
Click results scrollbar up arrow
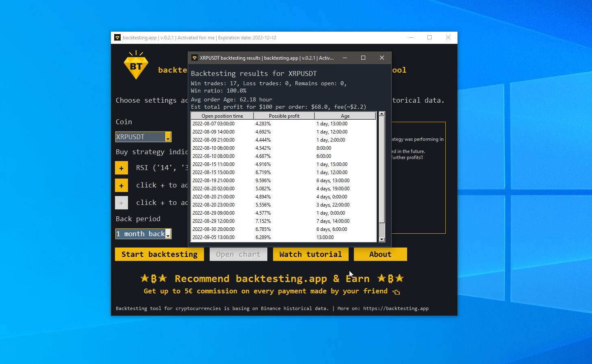382,114
